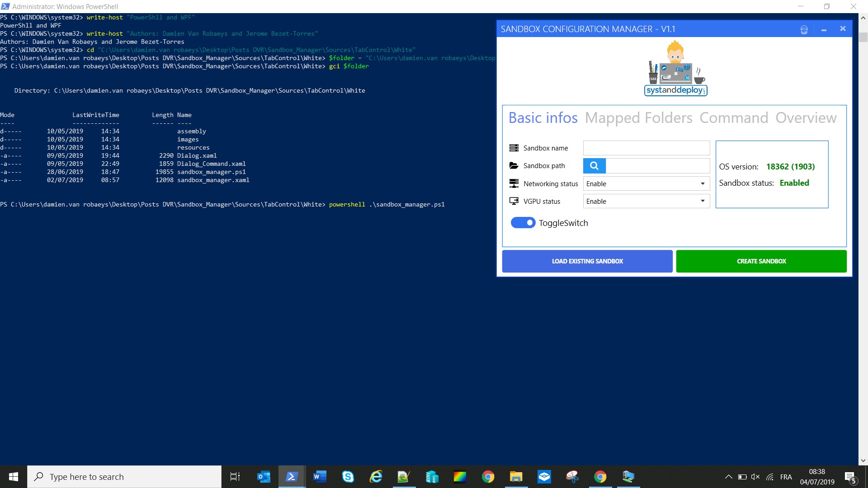This screenshot has width=868, height=488.
Task: Switch to the Mapped Folders tab
Action: (638, 118)
